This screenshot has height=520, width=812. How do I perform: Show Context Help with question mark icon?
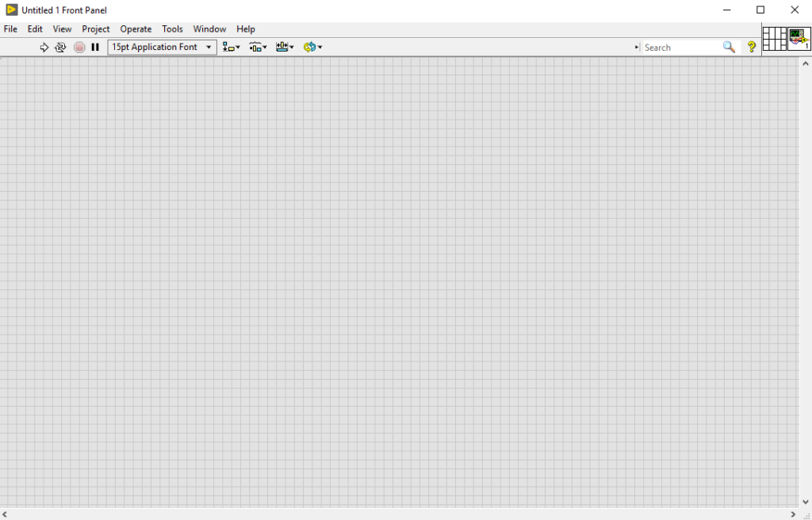[x=752, y=47]
